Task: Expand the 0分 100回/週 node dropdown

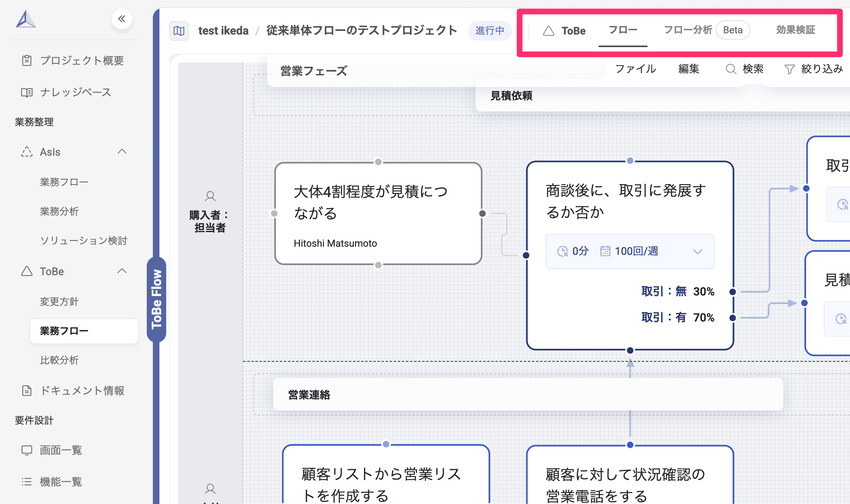Action: (697, 251)
